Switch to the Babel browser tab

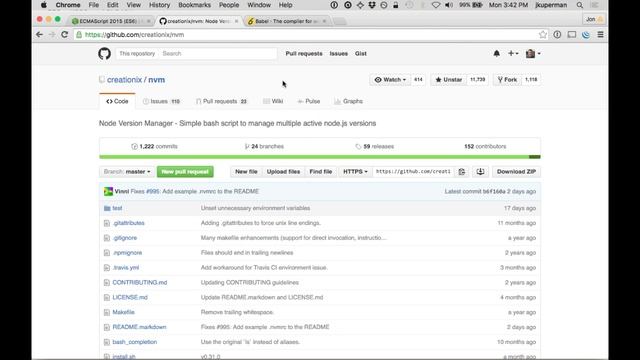click(287, 21)
